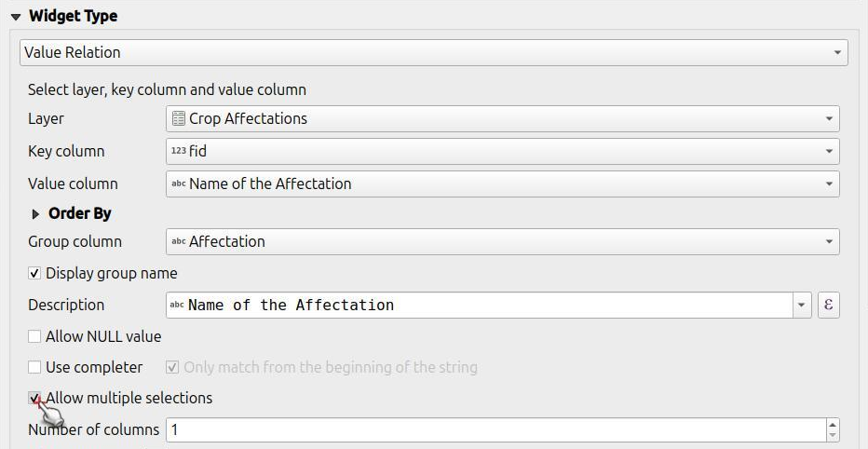Decrease Number of columns with down arrow
This screenshot has width=868, height=449.
(x=832, y=436)
